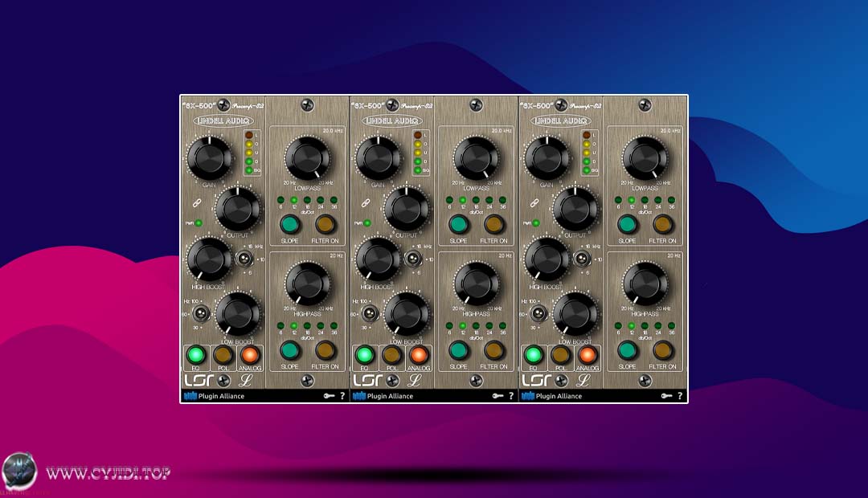Click the OUTPUT knob in middle plugin

point(407,209)
